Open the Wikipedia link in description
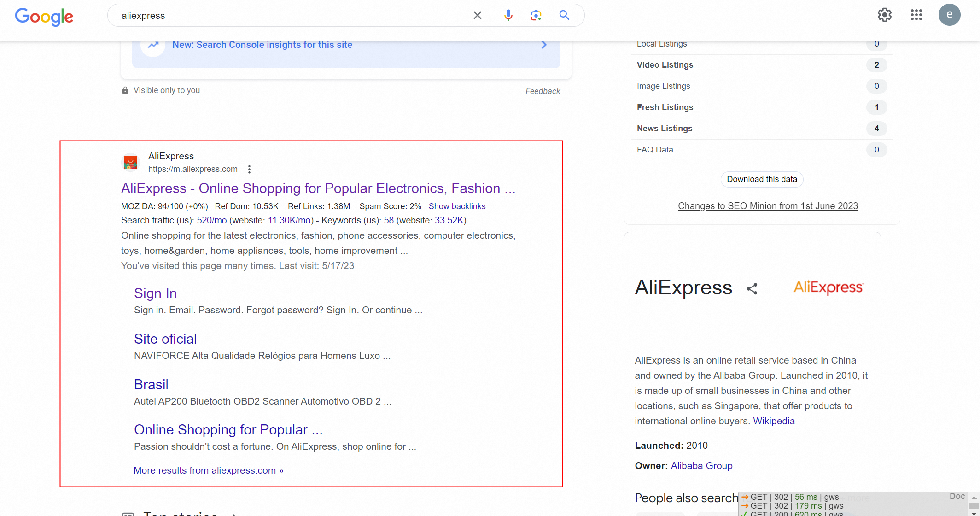The height and width of the screenshot is (516, 980). pyautogui.click(x=774, y=421)
